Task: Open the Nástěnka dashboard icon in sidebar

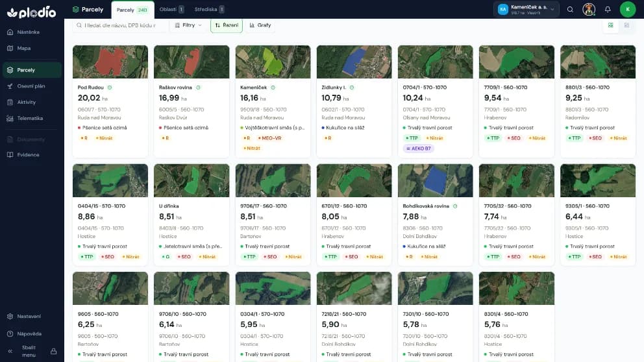Action: point(10,32)
